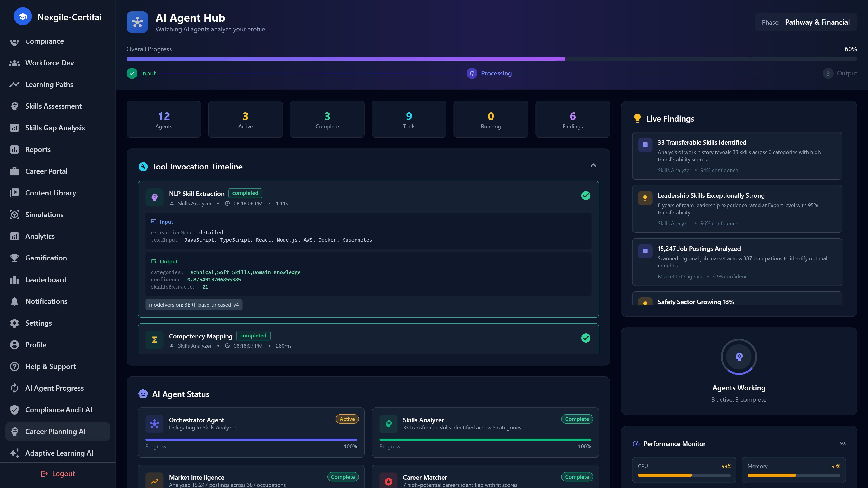868x488 pixels.
Task: Click the Overall Progress bar
Action: pyautogui.click(x=491, y=59)
